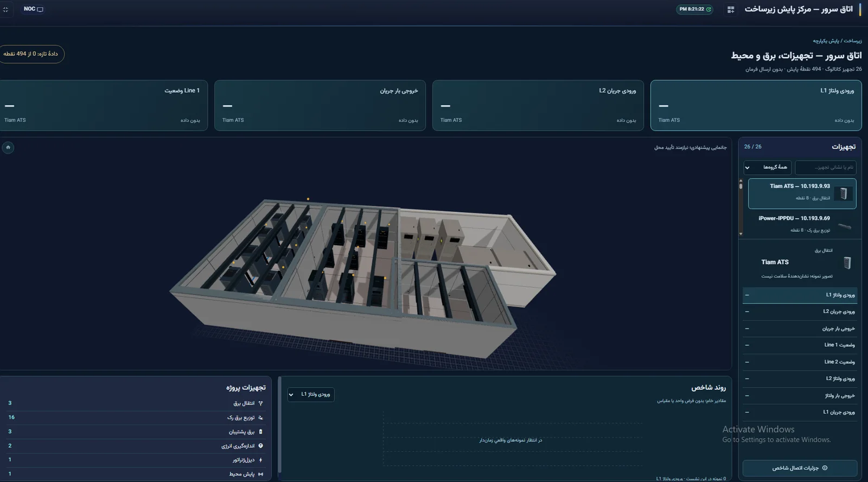This screenshot has width=868, height=482.
Task: Open the ورودی ولتاژ L1 trend indicator dropdown
Action: 311,395
